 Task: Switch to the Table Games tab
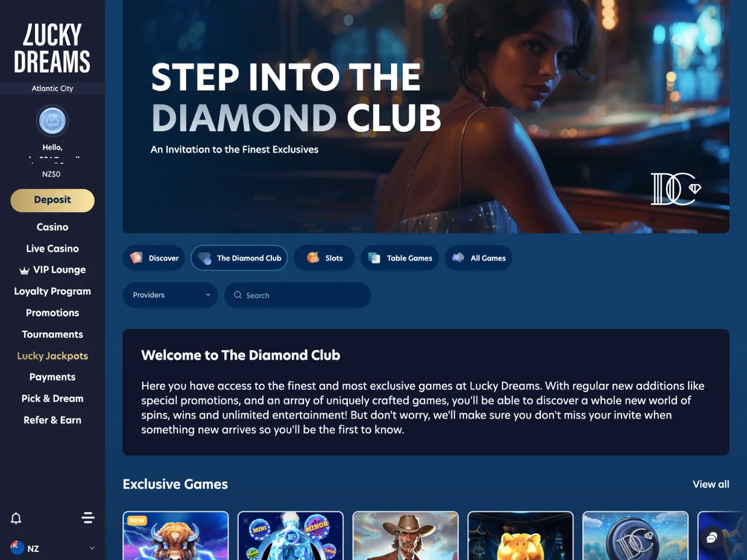click(x=400, y=258)
